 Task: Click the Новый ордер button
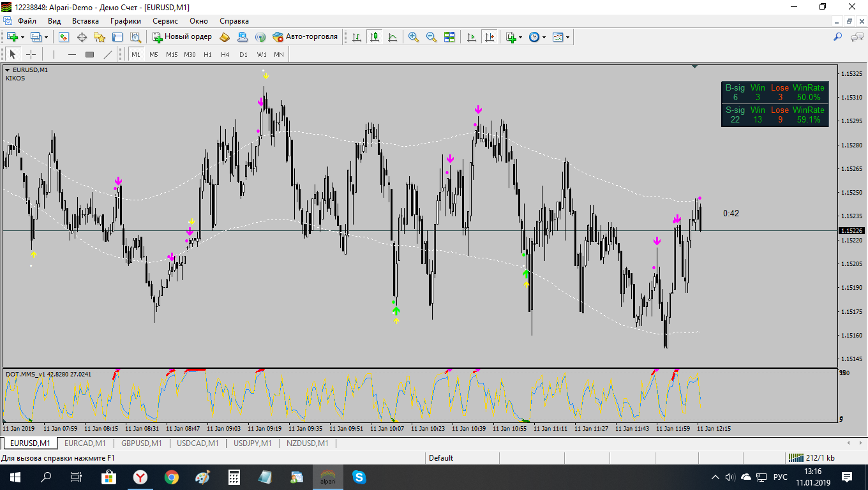[182, 37]
